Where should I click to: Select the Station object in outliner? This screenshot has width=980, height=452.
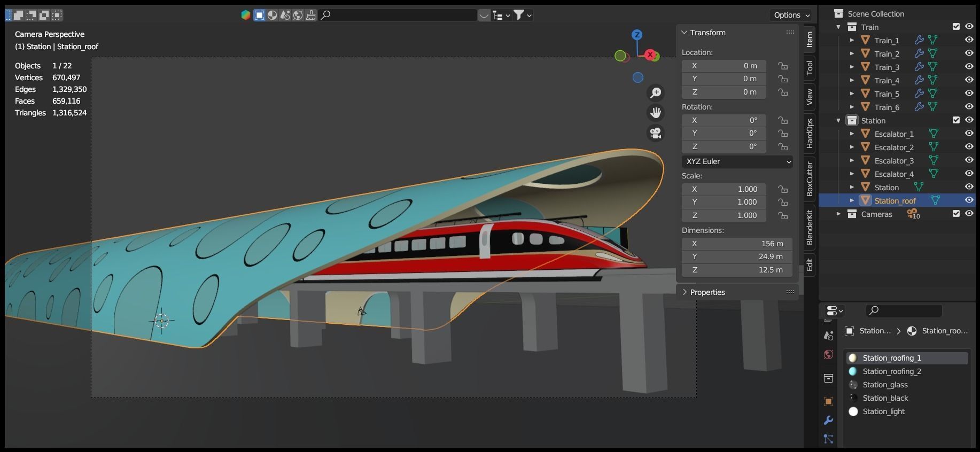(886, 187)
